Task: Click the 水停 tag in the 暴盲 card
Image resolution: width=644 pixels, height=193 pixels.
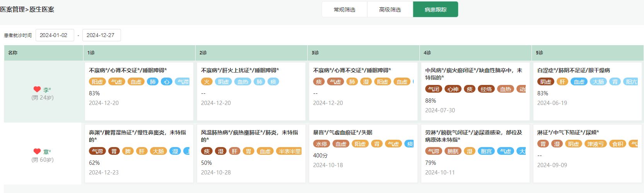Action: (321, 144)
